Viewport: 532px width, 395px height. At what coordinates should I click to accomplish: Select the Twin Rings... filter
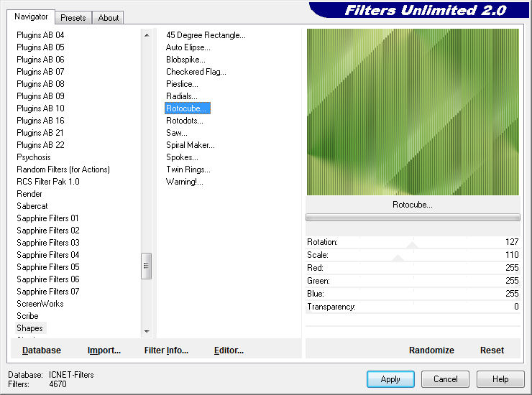(188, 169)
